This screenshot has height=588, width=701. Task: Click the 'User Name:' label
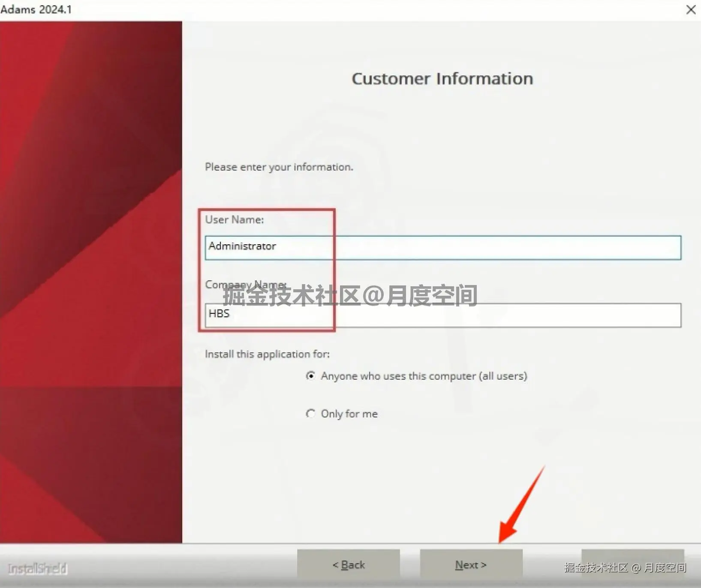pos(235,219)
